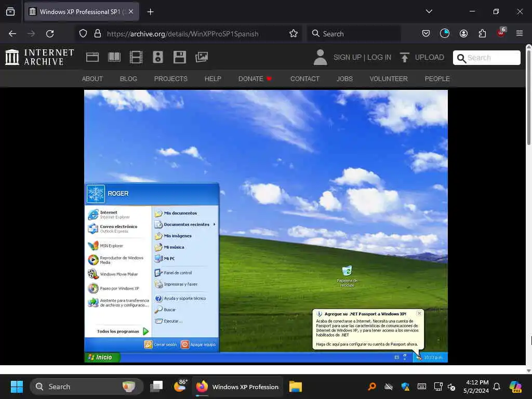Click Cerrar sesión button
The height and width of the screenshot is (399, 532).
(161, 345)
